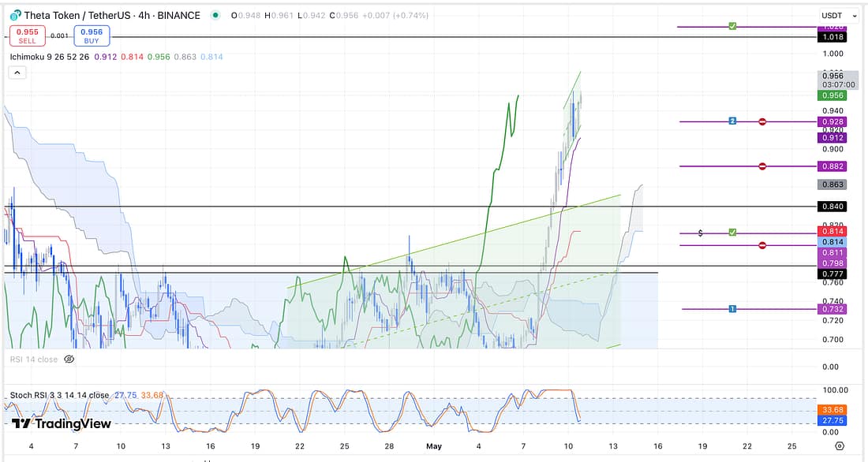Image resolution: width=868 pixels, height=462 pixels.
Task: Click red no-entry icon on 0.928 line
Action: (x=762, y=121)
